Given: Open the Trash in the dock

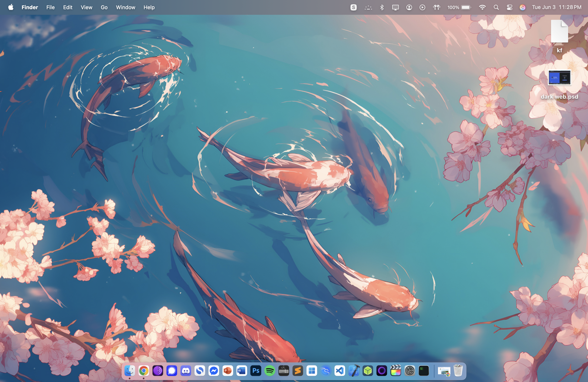Looking at the screenshot, I should tap(458, 371).
